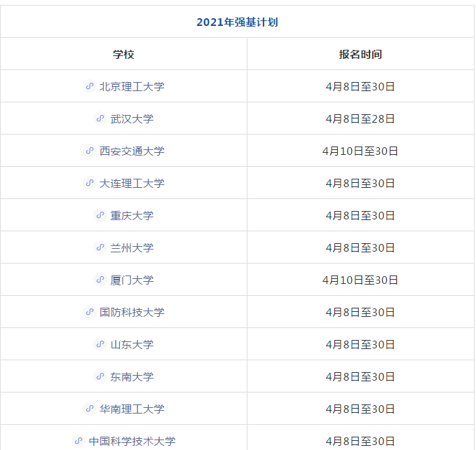Click link icon beside 西安交通大学
The width and height of the screenshot is (476, 450).
(90, 151)
